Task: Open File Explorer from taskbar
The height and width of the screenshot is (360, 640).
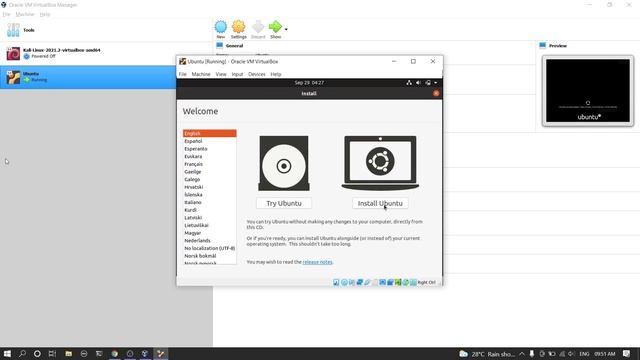Action: [x=68, y=353]
